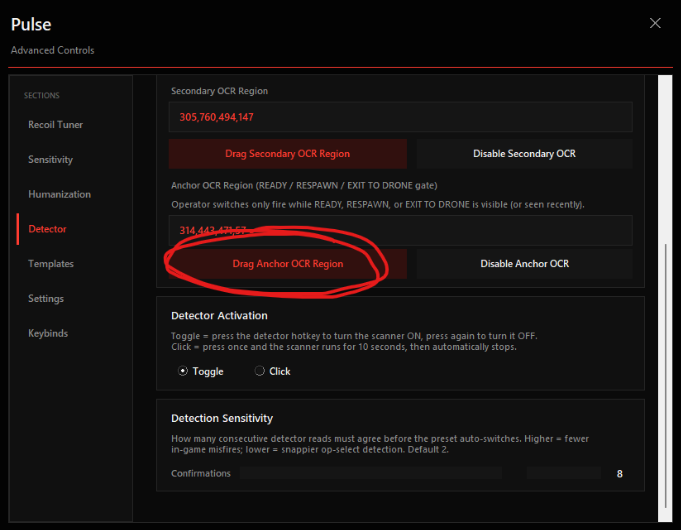Click the Detector Activation heading
Viewport: 681px width, 530px height.
[219, 315]
